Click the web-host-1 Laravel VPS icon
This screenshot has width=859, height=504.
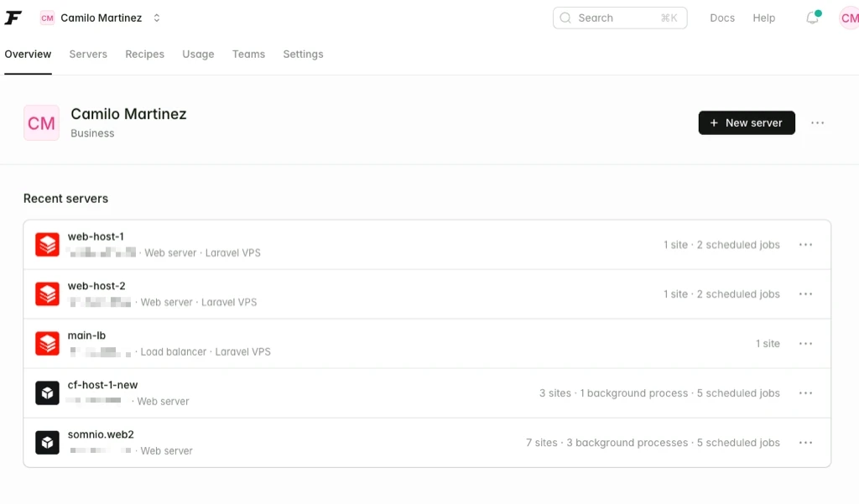47,245
